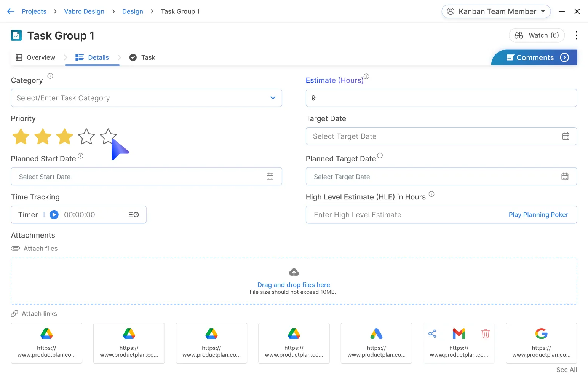Set priority to four stars
588x378 pixels.
[86, 136]
